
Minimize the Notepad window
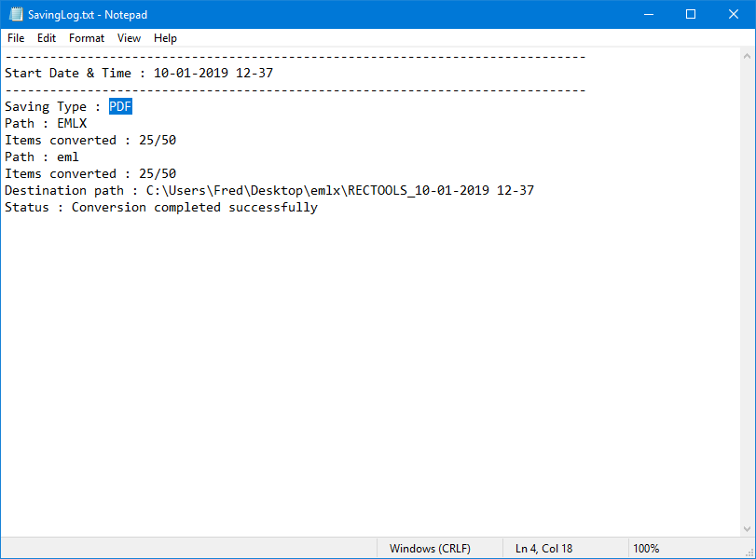click(649, 15)
